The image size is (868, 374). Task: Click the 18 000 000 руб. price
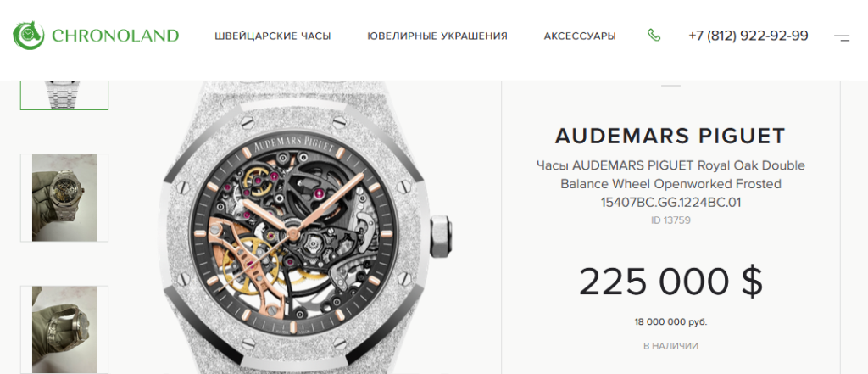click(670, 322)
